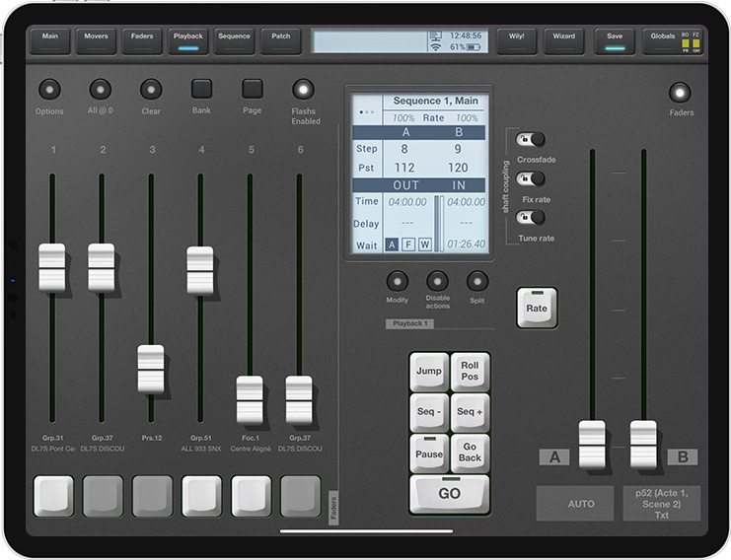
Task: Click the 12:48:56 clock readout
Action: [x=466, y=35]
